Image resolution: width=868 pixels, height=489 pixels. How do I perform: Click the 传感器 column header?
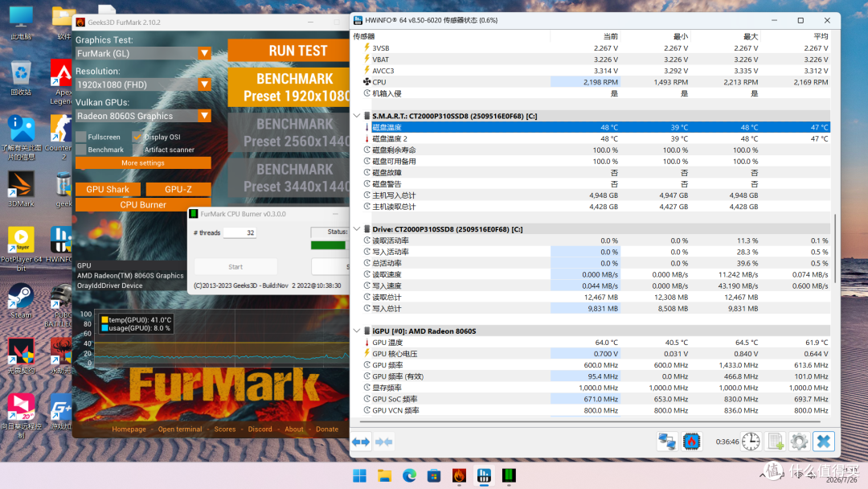(364, 36)
